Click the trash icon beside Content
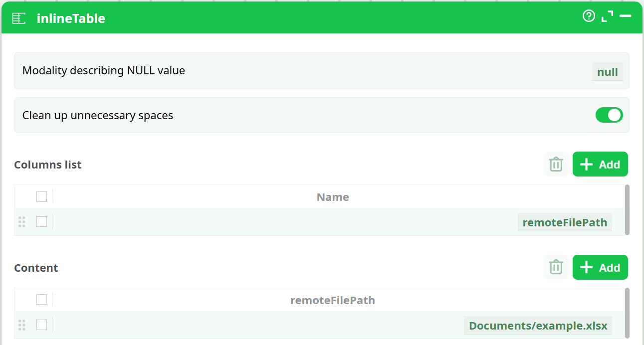644x345 pixels. point(556,267)
